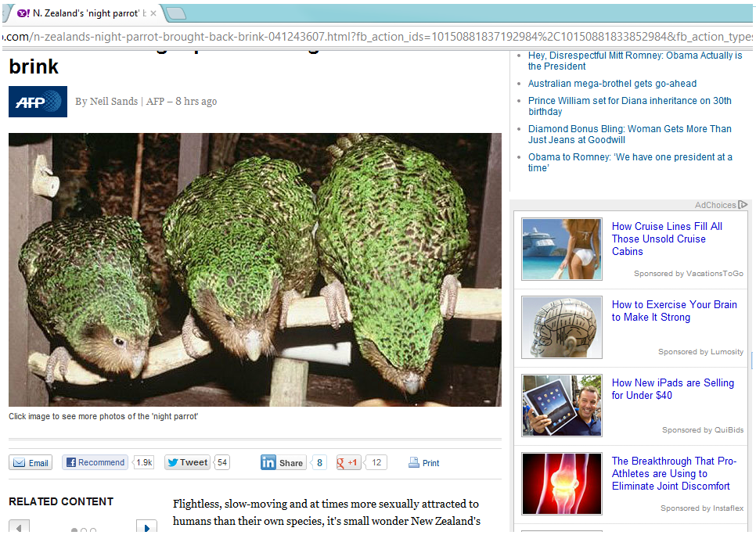Image resolution: width=756 pixels, height=535 pixels.
Task: Open the kakapo night parrot photo
Action: click(x=255, y=270)
